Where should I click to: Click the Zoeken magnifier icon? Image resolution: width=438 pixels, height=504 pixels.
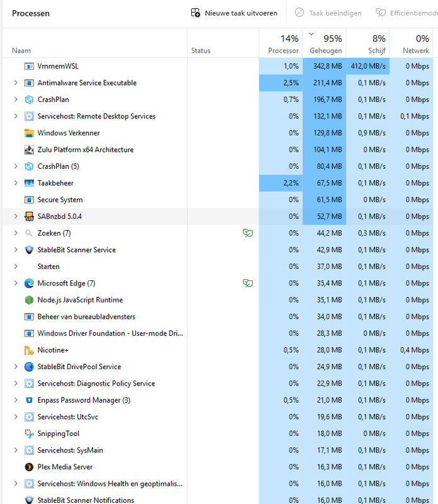coord(29,233)
